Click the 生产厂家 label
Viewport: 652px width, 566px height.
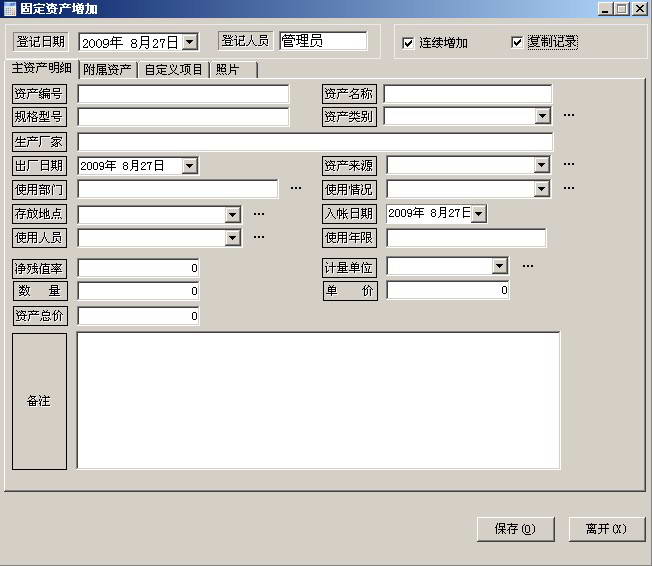[40, 142]
